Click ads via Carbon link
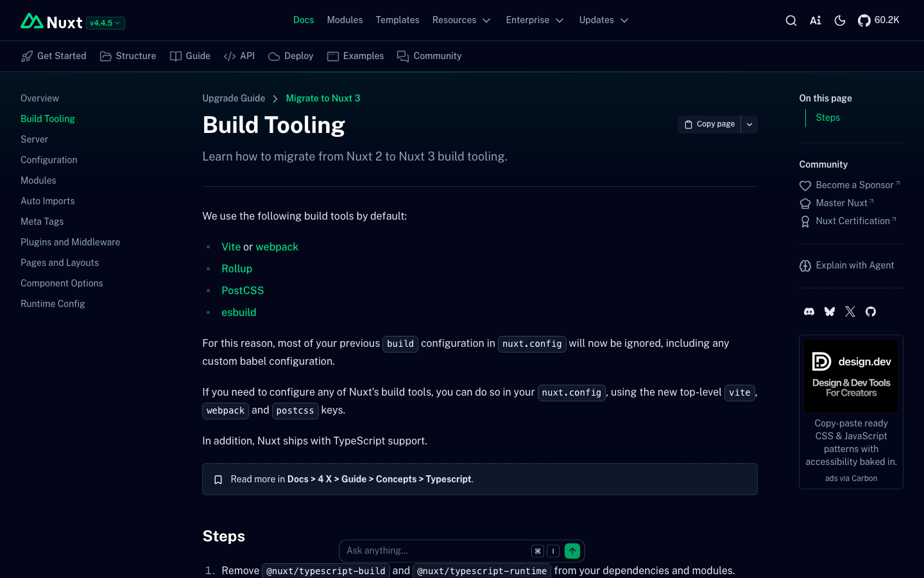Viewport: 924px width, 578px height. pos(851,478)
